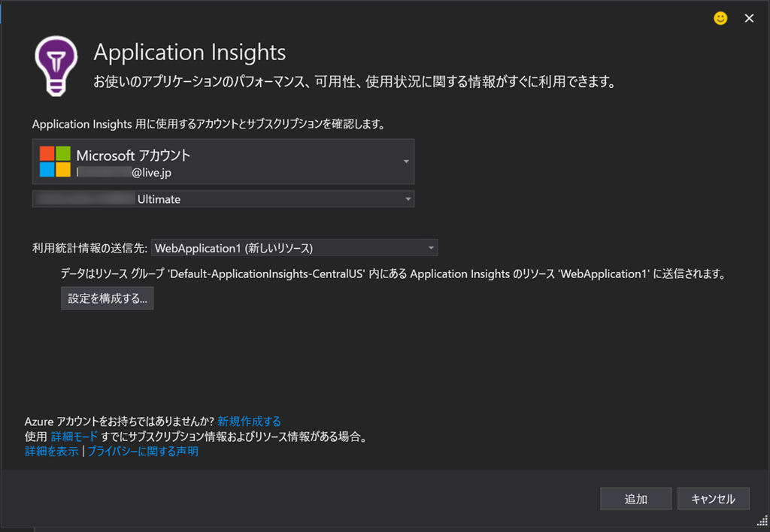The width and height of the screenshot is (770, 532).
Task: Click the Application Insights heading text
Action: point(189,53)
